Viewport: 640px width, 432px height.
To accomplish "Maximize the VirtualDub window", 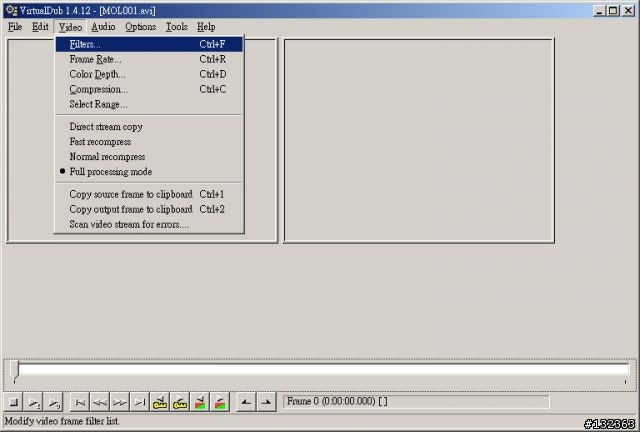I will click(x=613, y=11).
